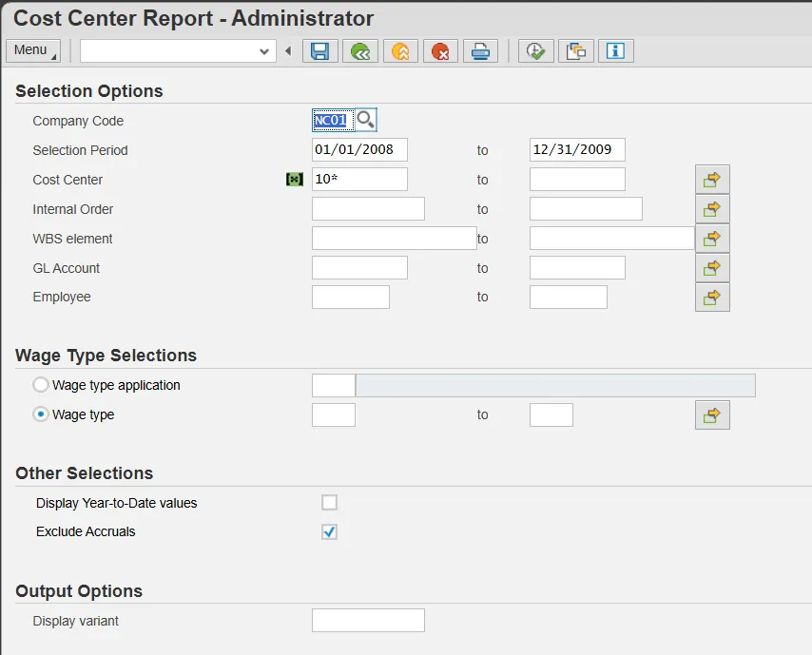The width and height of the screenshot is (812, 655).
Task: Click the Save icon in toolbar
Action: [320, 51]
